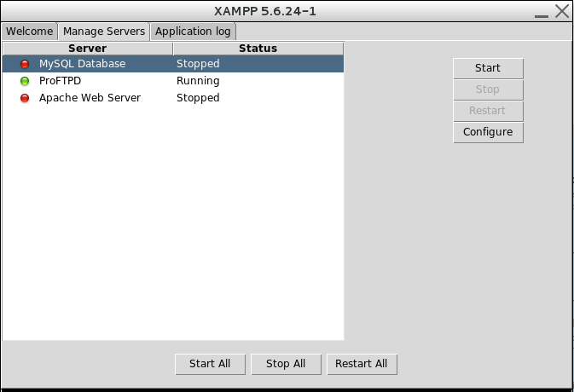Viewport: 574px width, 392px height.
Task: Click the greyed-out Stop button
Action: pos(488,89)
